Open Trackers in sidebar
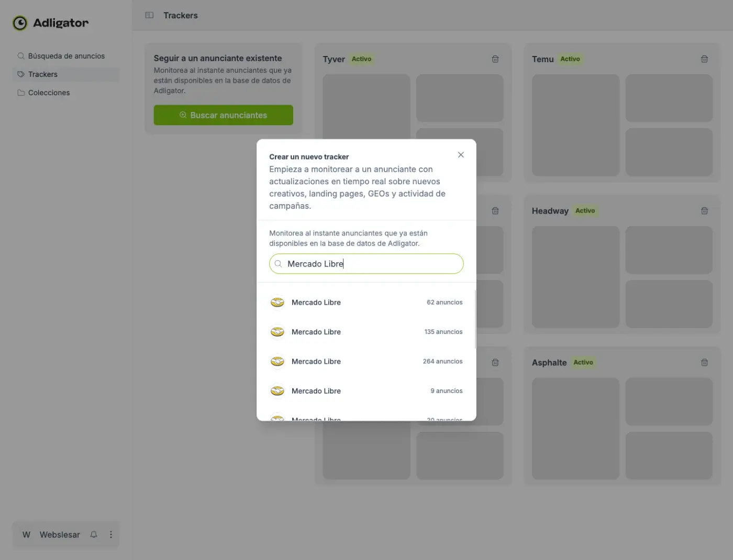This screenshot has width=733, height=560. 66,74
